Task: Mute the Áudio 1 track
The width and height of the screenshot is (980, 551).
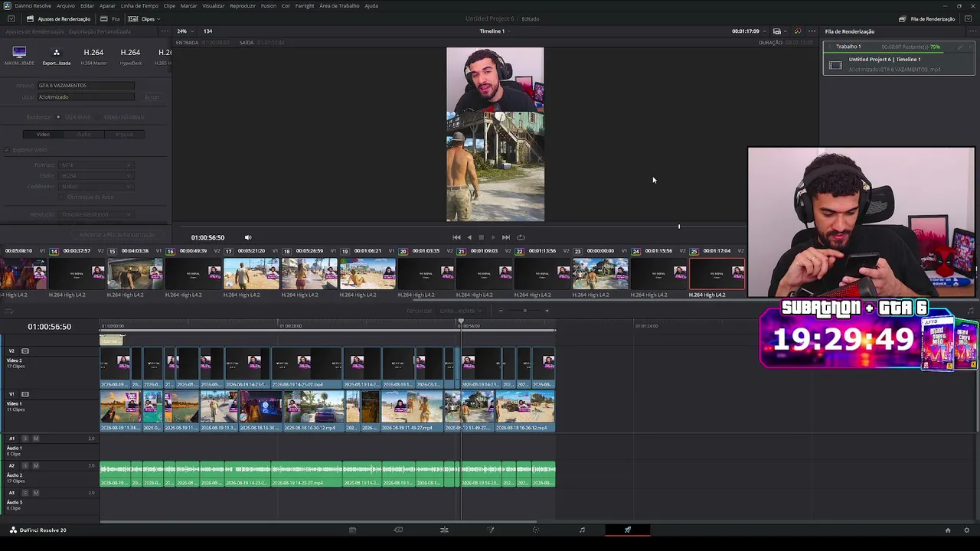Action: point(35,439)
